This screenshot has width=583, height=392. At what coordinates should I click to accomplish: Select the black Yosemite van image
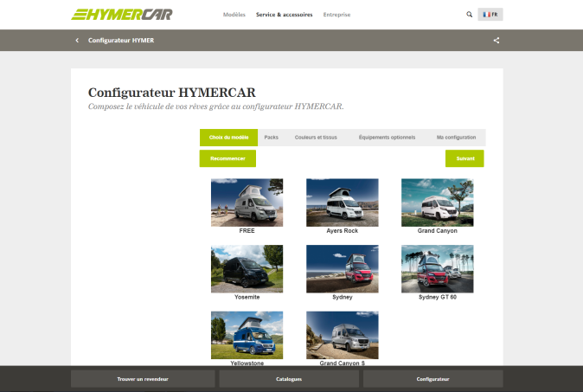click(x=247, y=268)
